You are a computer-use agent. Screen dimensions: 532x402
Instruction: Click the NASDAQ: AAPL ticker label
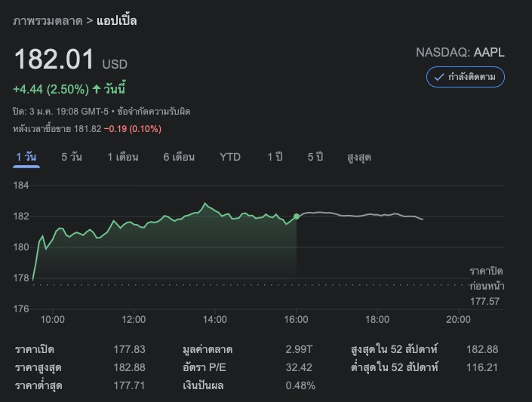tap(460, 53)
